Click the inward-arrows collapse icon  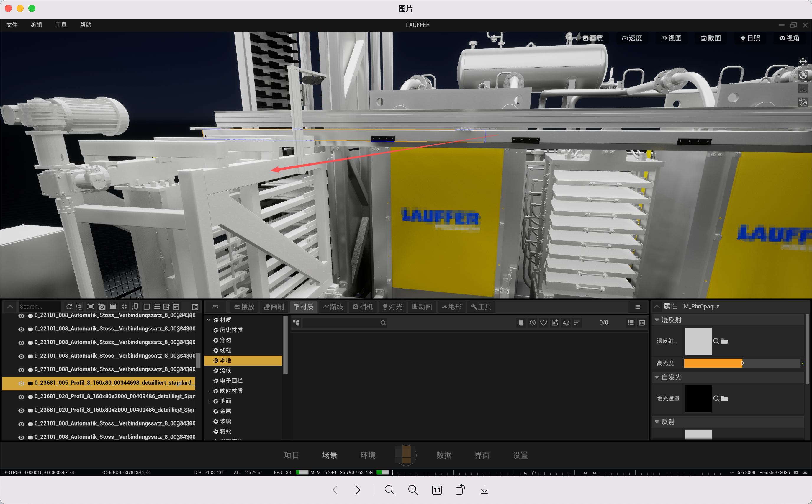coord(124,307)
